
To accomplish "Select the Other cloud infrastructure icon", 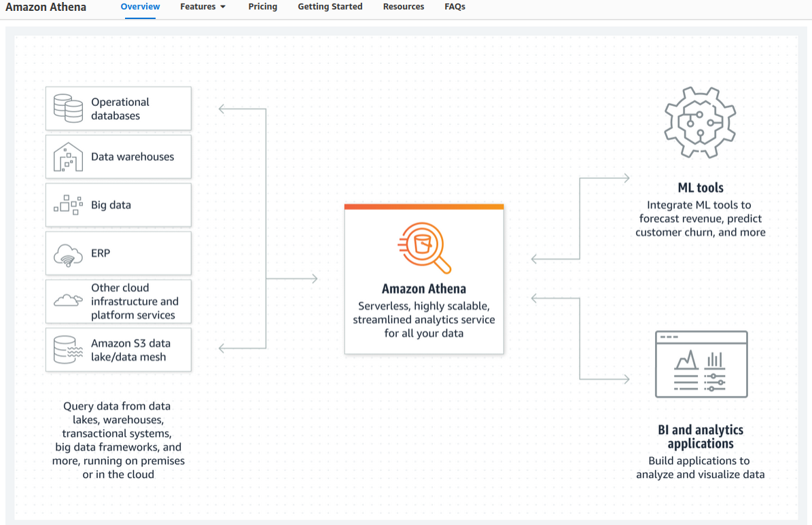I will pyautogui.click(x=68, y=301).
